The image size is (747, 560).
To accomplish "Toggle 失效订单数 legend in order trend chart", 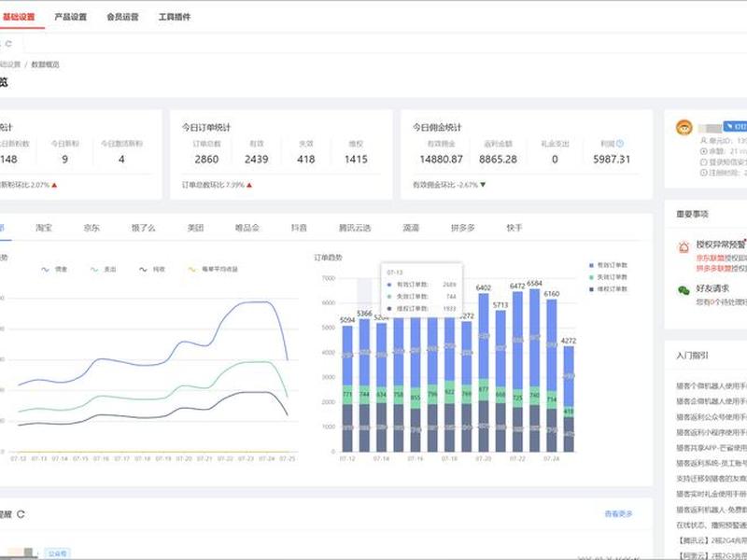I will [x=609, y=276].
